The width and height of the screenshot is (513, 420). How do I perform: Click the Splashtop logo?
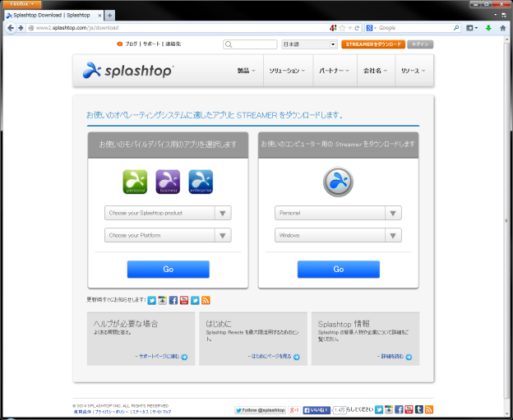click(128, 70)
